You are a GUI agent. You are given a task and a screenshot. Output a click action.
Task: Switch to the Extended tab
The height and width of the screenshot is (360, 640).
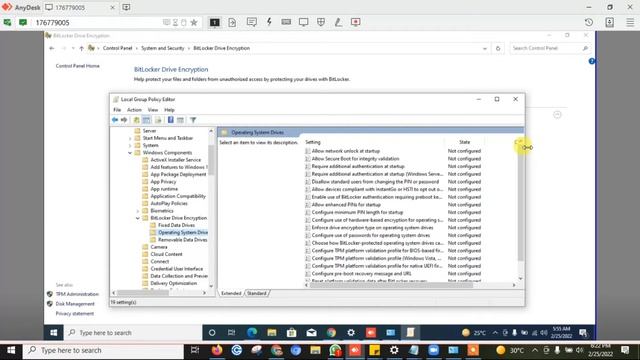(231, 293)
